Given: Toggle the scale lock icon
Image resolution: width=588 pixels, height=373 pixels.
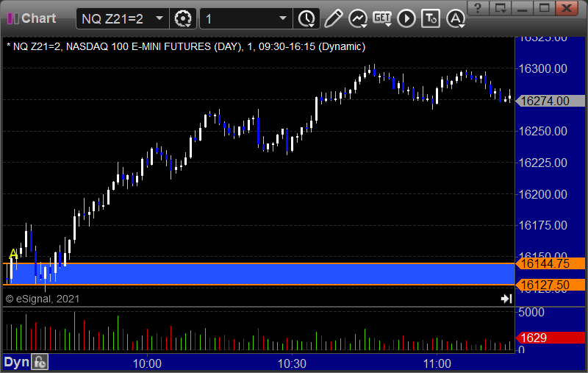Looking at the screenshot, I should pos(40,363).
